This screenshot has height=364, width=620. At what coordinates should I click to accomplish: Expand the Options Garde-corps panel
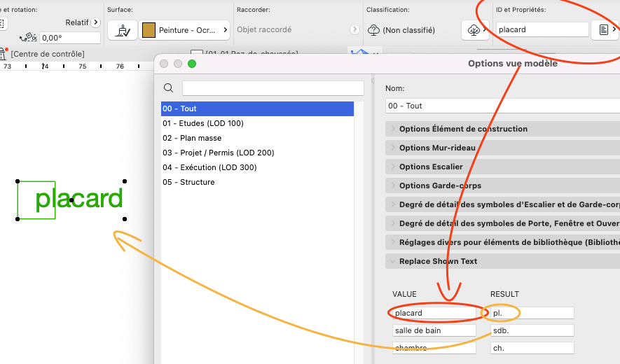pos(502,185)
